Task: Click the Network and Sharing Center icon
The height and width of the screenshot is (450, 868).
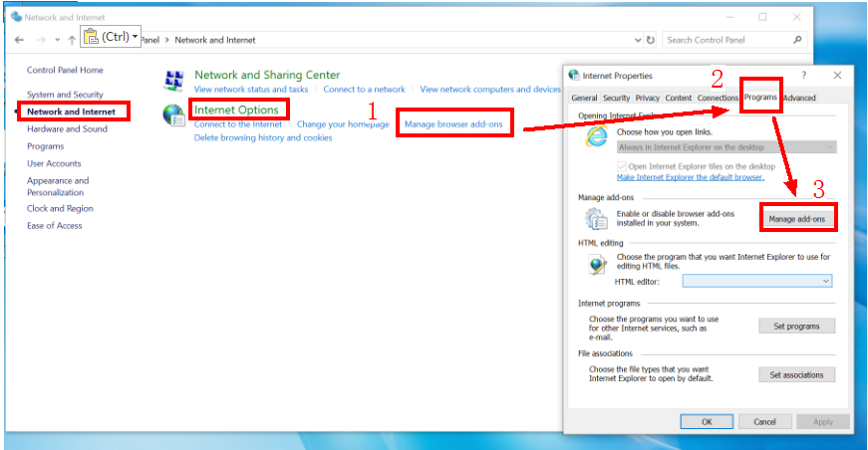Action: [174, 81]
